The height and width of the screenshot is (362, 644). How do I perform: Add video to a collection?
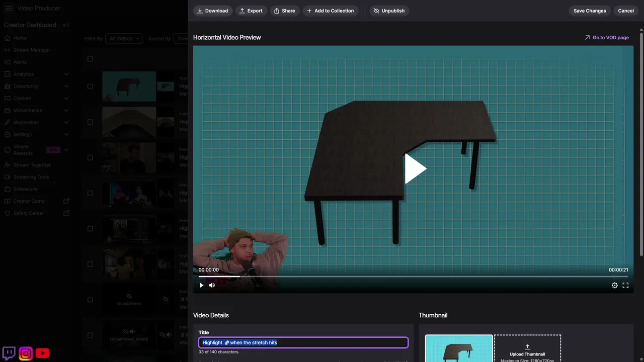pos(331,11)
